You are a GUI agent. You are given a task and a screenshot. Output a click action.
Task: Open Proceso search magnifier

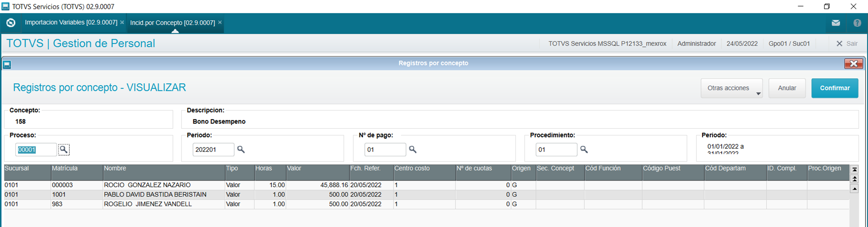64,149
